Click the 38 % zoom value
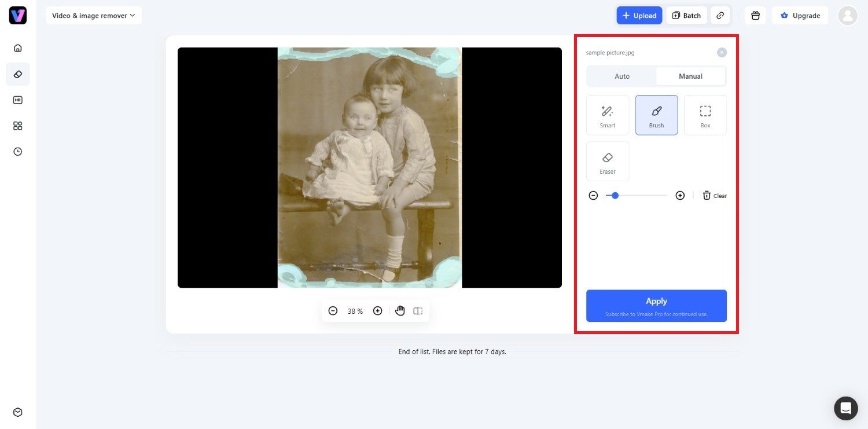868x429 pixels. (355, 311)
